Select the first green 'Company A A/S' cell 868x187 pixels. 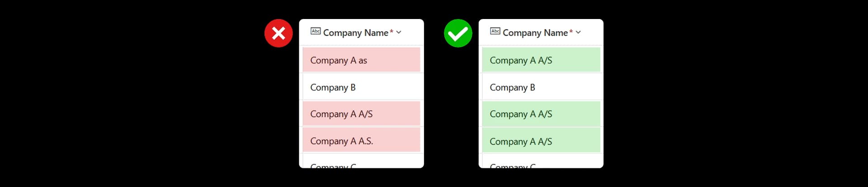pos(541,60)
